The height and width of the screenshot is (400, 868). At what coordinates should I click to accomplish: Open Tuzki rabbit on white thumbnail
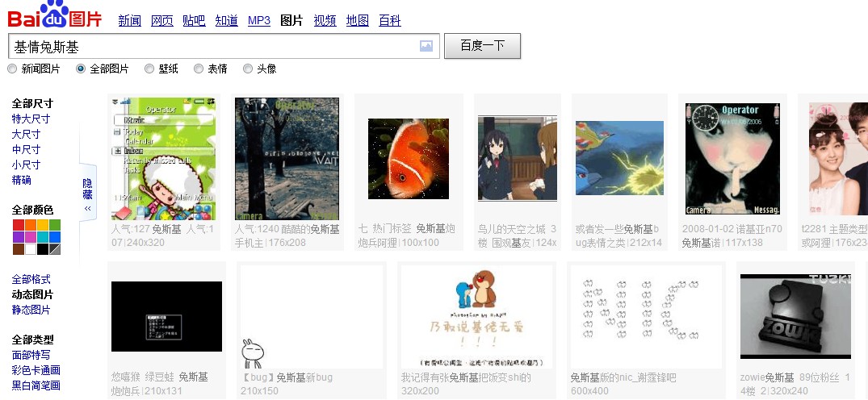(312, 316)
